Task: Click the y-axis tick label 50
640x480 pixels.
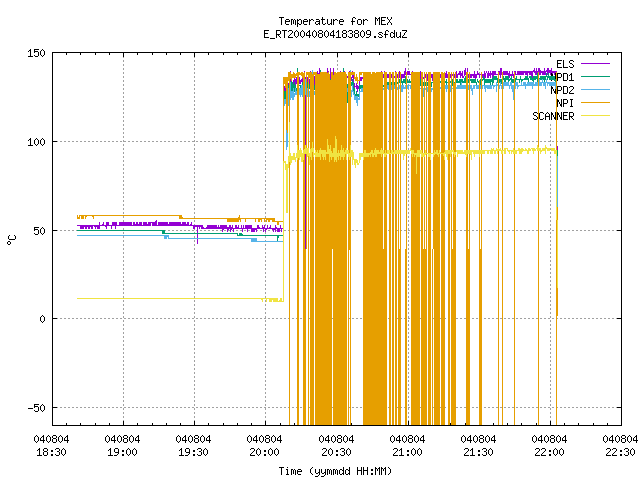Action: (39, 231)
